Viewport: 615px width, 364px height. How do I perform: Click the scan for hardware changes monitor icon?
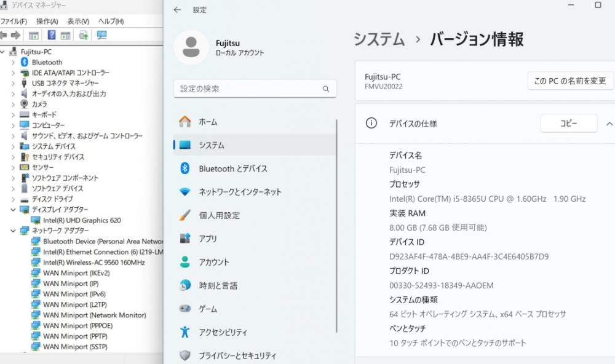(x=102, y=35)
